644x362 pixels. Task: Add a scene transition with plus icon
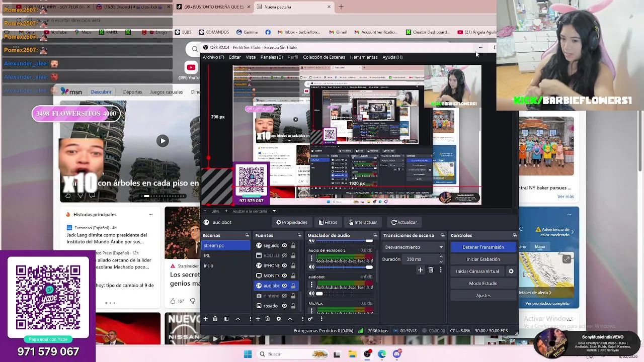421,270
